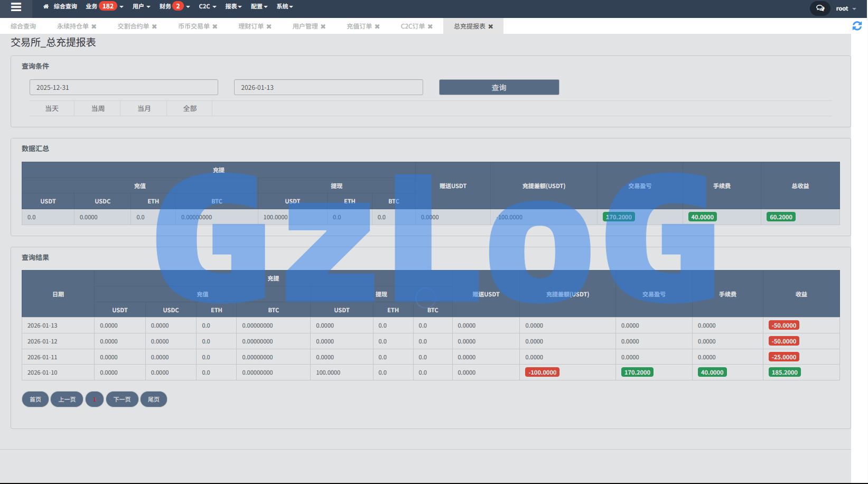Expand the 业务 dropdown menu
This screenshot has width=868, height=484.
104,6
